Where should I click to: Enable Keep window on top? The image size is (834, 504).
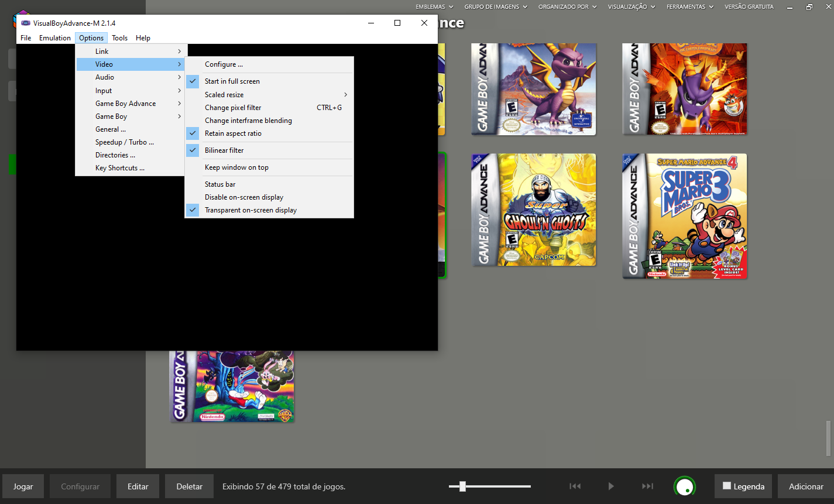(269, 167)
